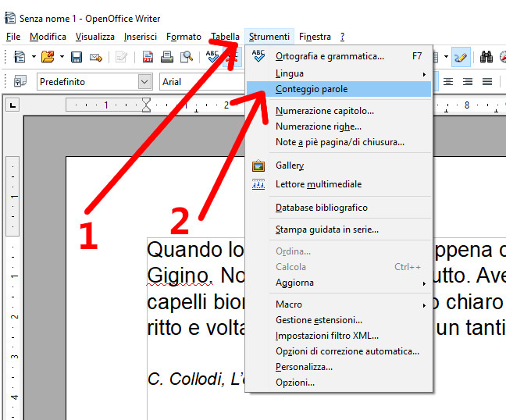The height and width of the screenshot is (420, 506).
Task: Open the Inserisci menu
Action: pyautogui.click(x=141, y=37)
